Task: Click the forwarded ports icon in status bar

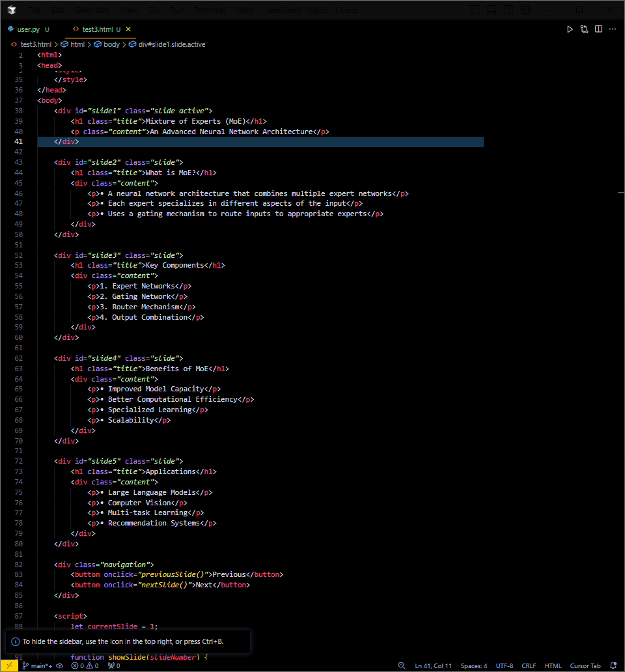Action: pos(114,665)
